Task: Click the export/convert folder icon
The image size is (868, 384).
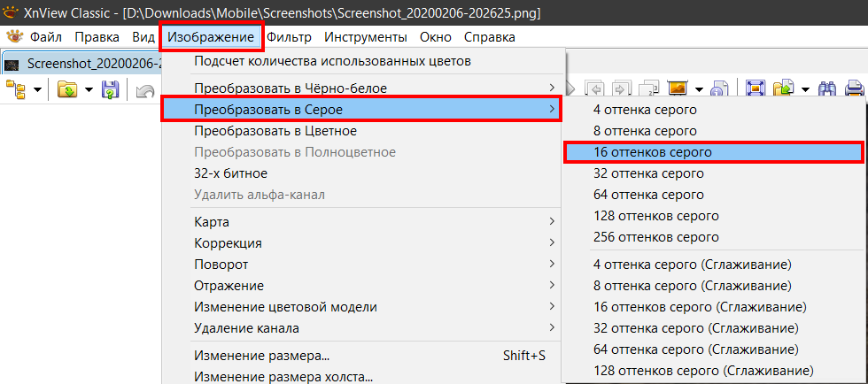Action: click(x=783, y=88)
